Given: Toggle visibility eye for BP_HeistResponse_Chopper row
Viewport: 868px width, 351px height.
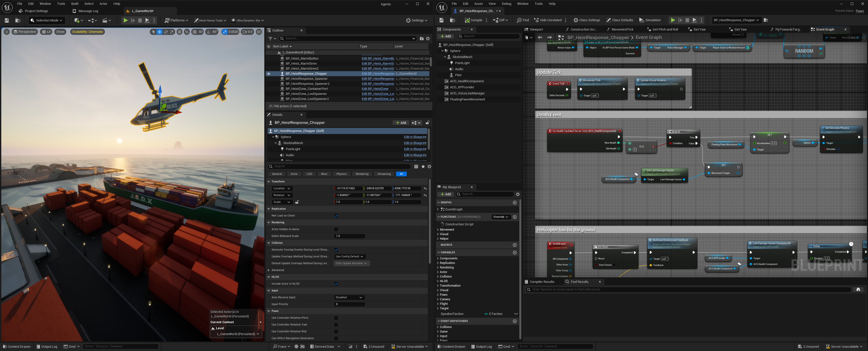Looking at the screenshot, I should (x=269, y=74).
